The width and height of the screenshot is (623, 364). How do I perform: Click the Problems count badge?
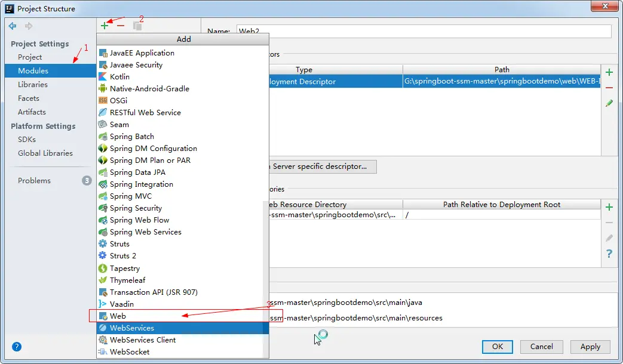tap(87, 181)
